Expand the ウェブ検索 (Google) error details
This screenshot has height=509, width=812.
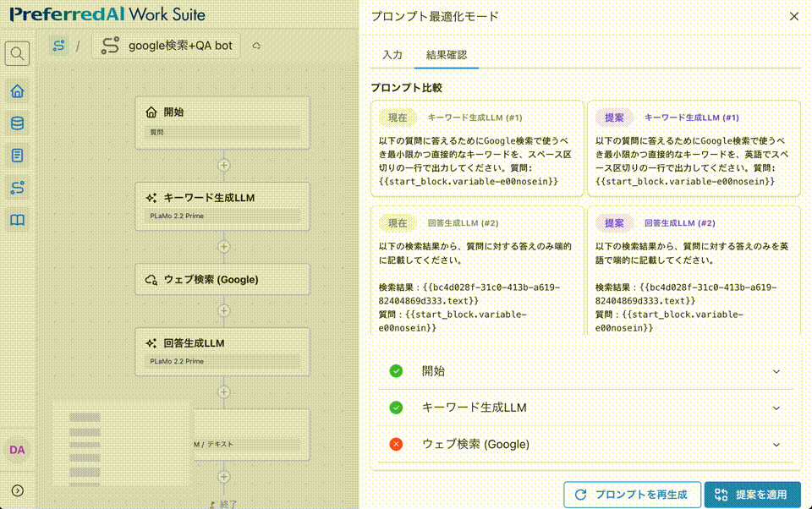pyautogui.click(x=775, y=443)
